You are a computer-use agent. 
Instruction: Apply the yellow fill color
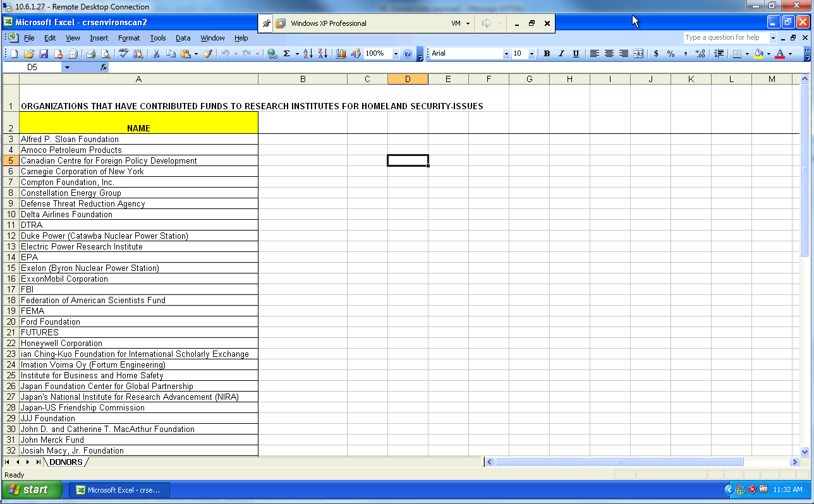759,54
